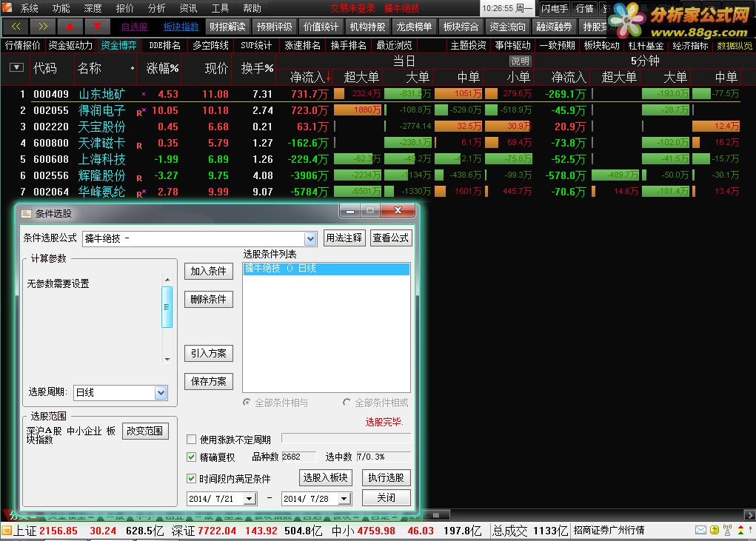Open the column selector arrow beside 代码
Screen dimensions: 756x541
coord(16,67)
